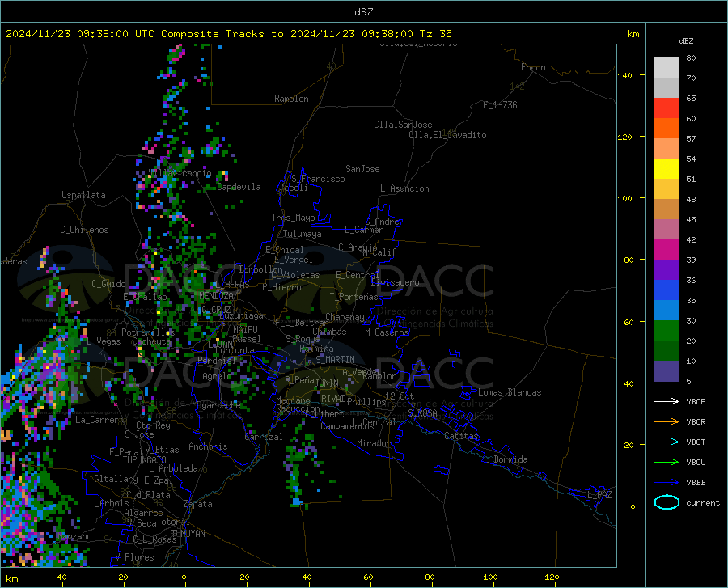The width and height of the screenshot is (728, 588).
Task: Click the E_1-736 map label
Action: pyautogui.click(x=500, y=105)
